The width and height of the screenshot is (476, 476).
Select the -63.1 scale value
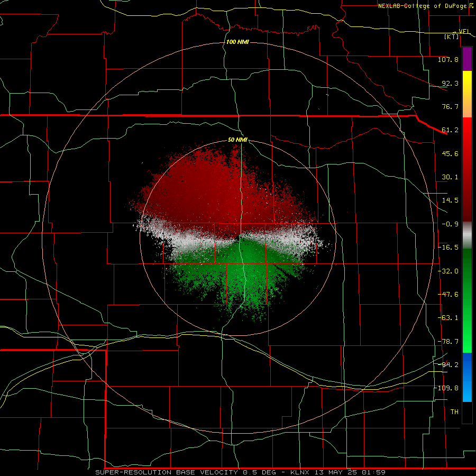coord(448,318)
